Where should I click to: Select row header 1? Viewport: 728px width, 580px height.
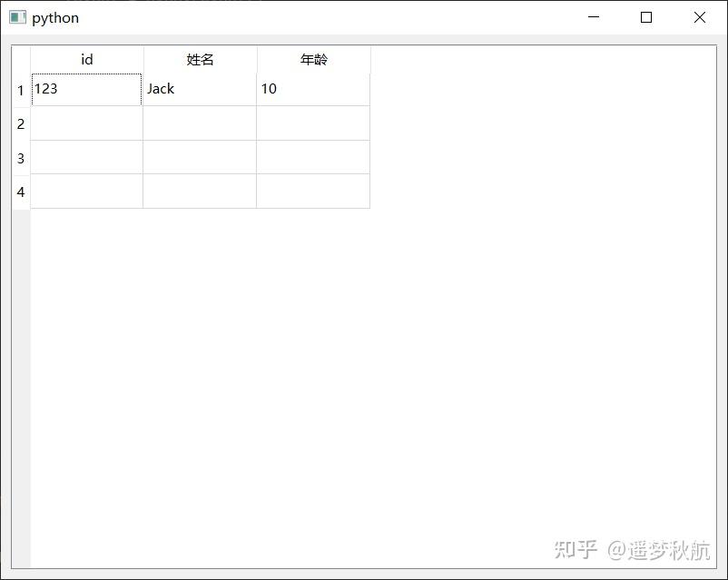[x=20, y=89]
